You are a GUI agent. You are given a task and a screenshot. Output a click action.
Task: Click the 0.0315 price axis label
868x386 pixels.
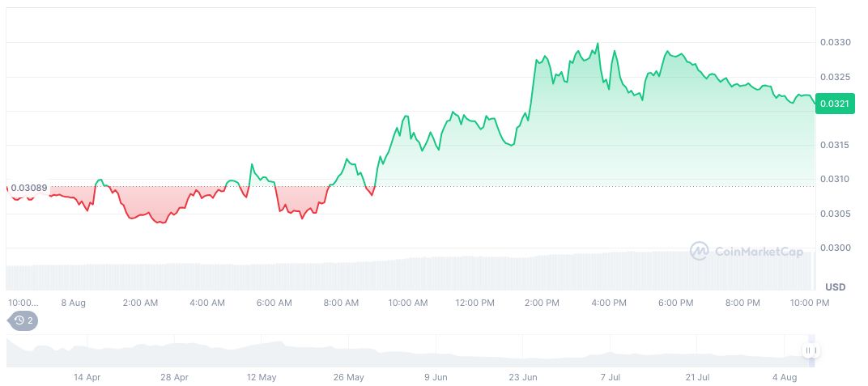pyautogui.click(x=834, y=146)
